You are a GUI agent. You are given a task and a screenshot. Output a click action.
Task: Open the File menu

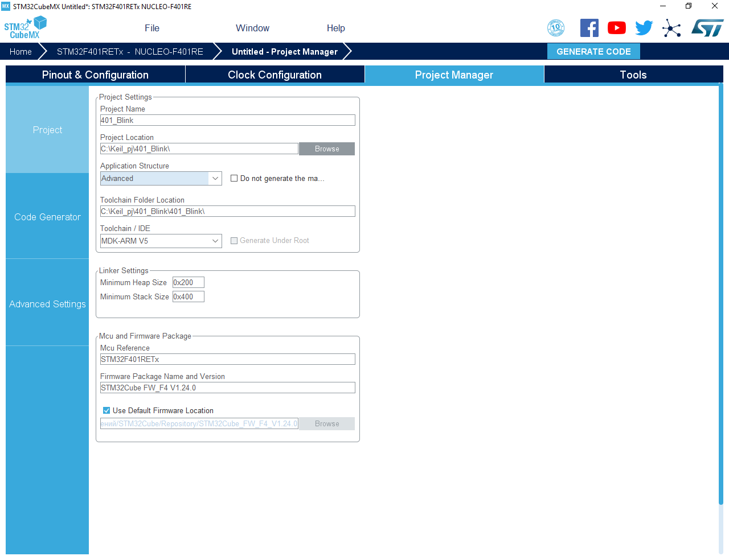[x=152, y=28]
